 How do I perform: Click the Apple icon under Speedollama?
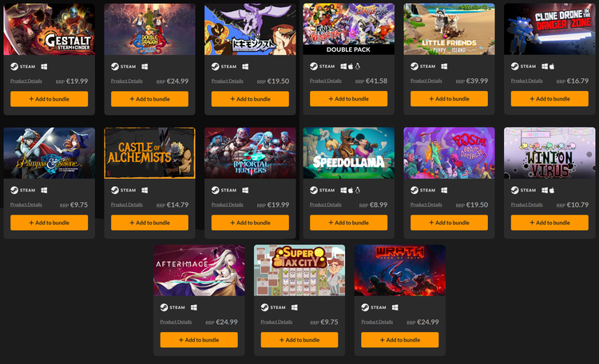coord(351,190)
